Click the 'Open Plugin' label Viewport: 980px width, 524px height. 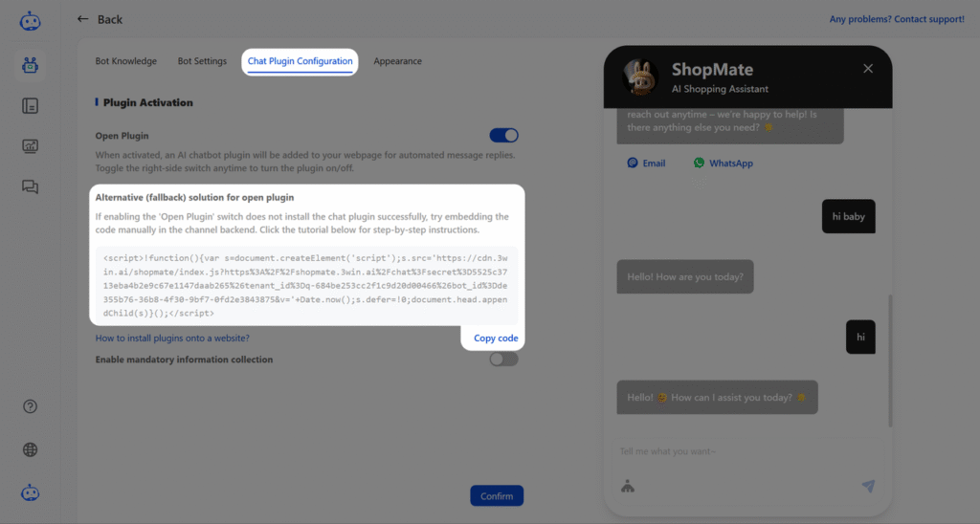coord(122,136)
